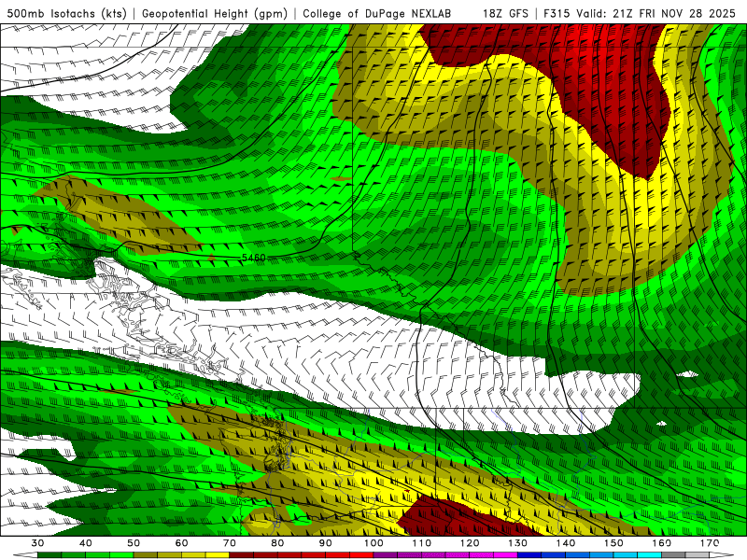Image resolution: width=747 pixels, height=560 pixels.
Task: Click the "150" color scale label
Action: (613, 543)
